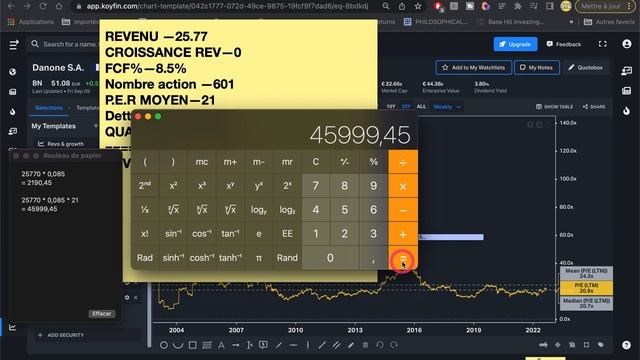Viewport: 640px width, 360px height.
Task: Select the pencil freehand tool
Action: [x=351, y=345]
